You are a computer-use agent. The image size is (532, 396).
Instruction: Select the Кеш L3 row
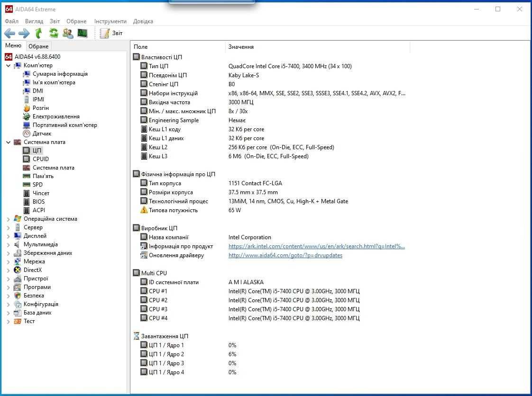tap(271, 156)
